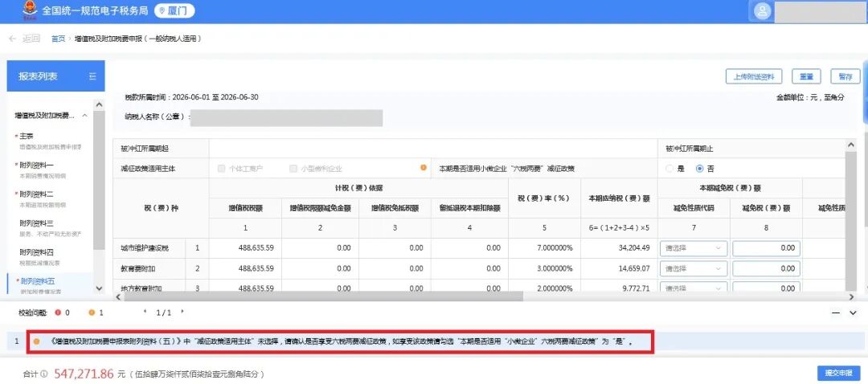
Task: Click the table vertical scroll-up arrow
Action: coord(852,145)
